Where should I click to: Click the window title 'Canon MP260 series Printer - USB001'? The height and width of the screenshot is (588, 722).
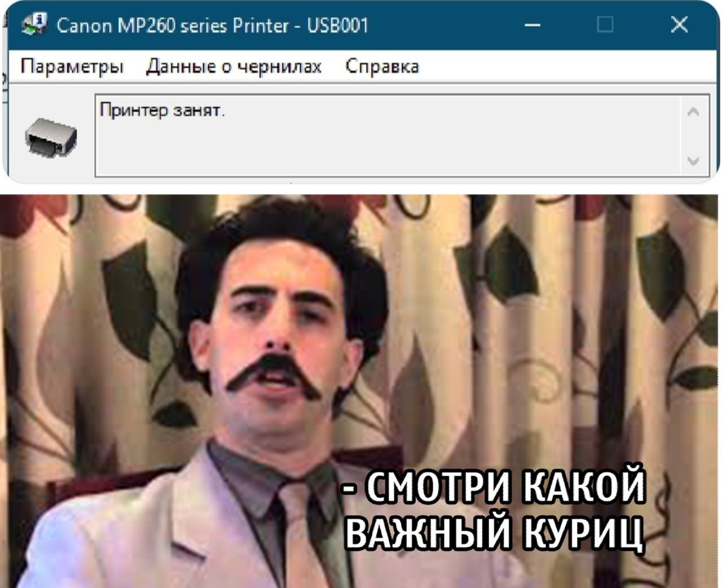pos(213,25)
